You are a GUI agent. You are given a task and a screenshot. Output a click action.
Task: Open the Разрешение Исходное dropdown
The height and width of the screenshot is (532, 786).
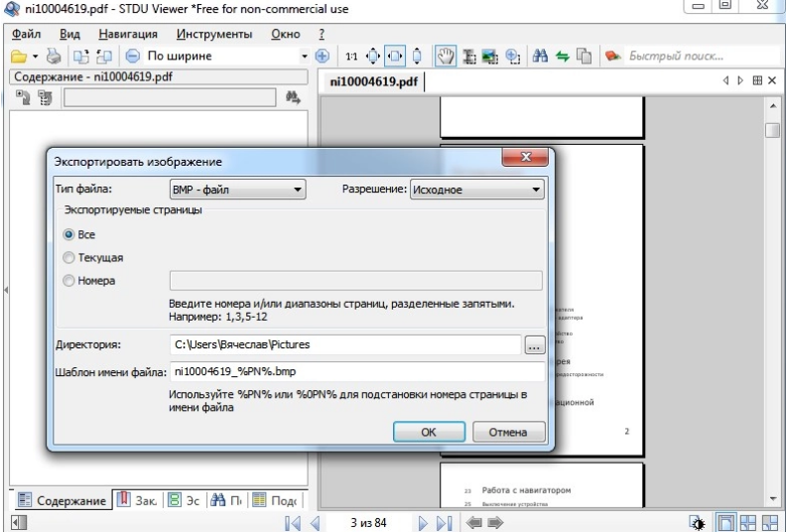[477, 190]
